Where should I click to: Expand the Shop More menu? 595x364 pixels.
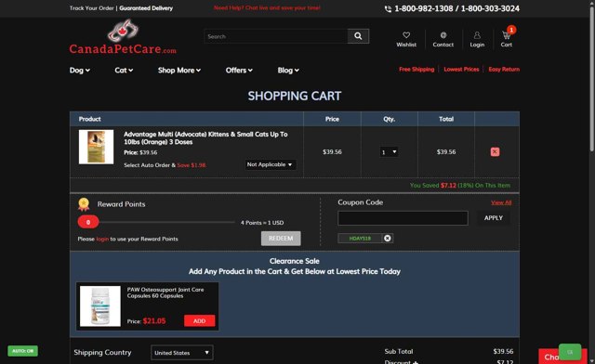pos(179,71)
